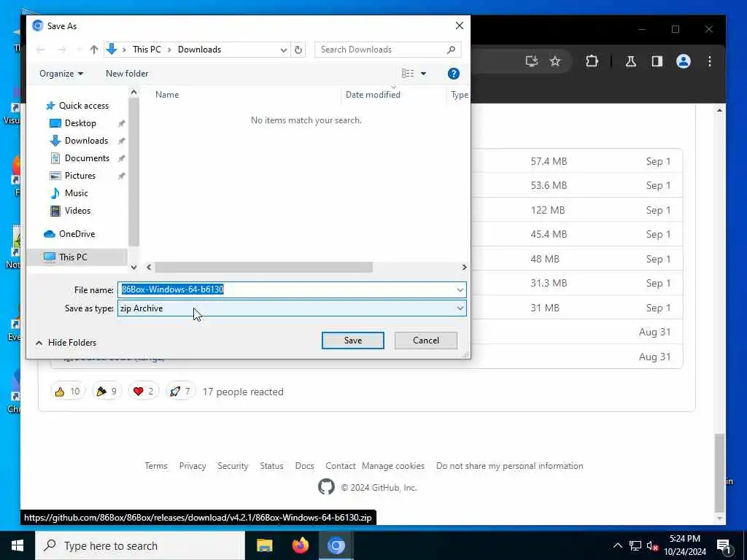Viewport: 747px width, 560px height.
Task: Toggle Chrome side panel icon
Action: 657,61
